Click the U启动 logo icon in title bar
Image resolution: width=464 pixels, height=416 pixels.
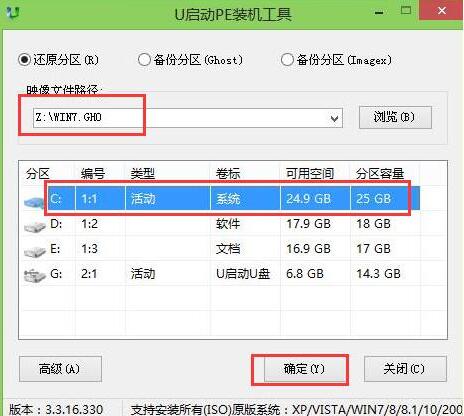coord(13,13)
